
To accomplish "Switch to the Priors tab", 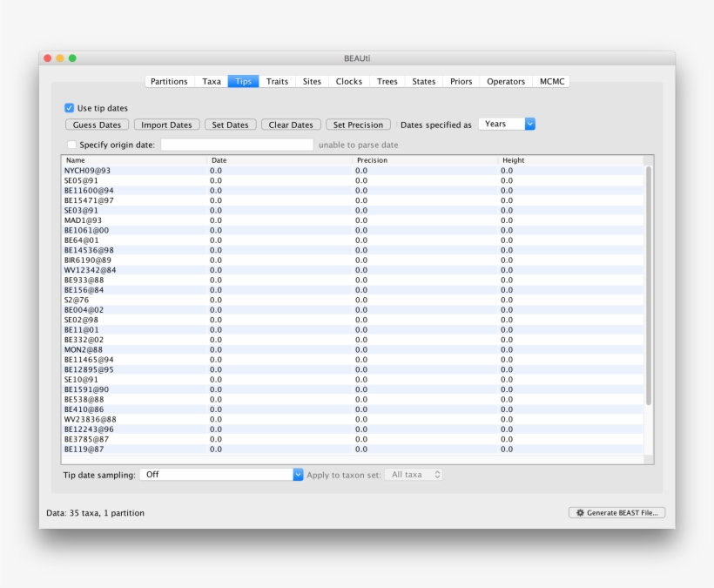I will click(x=460, y=81).
